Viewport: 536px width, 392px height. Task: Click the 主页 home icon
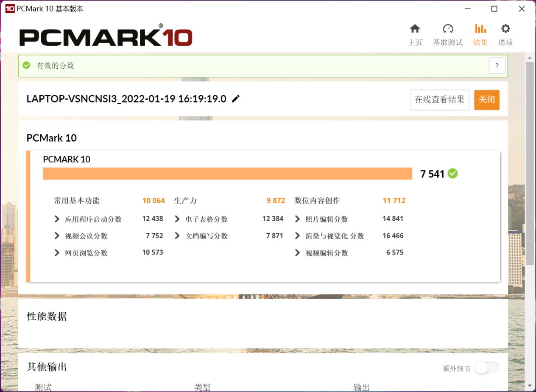(415, 28)
